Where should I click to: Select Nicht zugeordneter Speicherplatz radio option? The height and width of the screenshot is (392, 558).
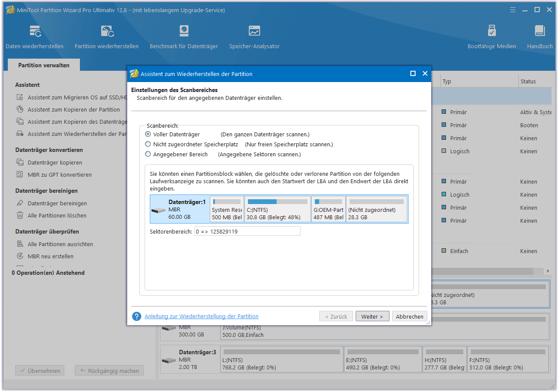tap(148, 145)
